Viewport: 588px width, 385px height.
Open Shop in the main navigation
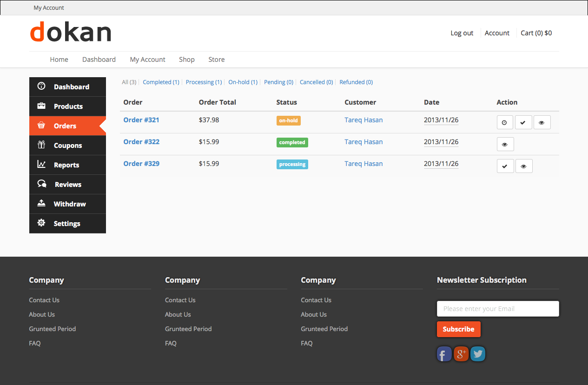point(187,60)
